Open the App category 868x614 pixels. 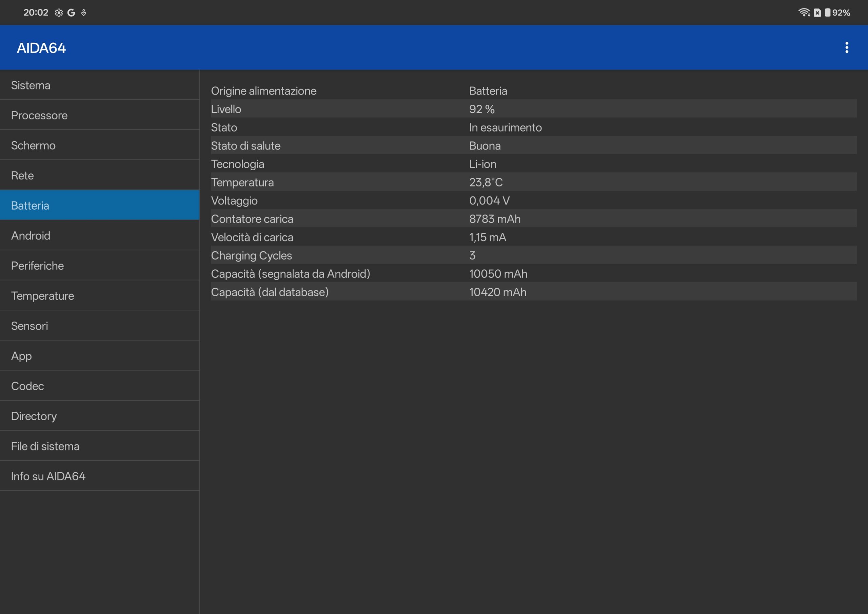click(x=99, y=356)
